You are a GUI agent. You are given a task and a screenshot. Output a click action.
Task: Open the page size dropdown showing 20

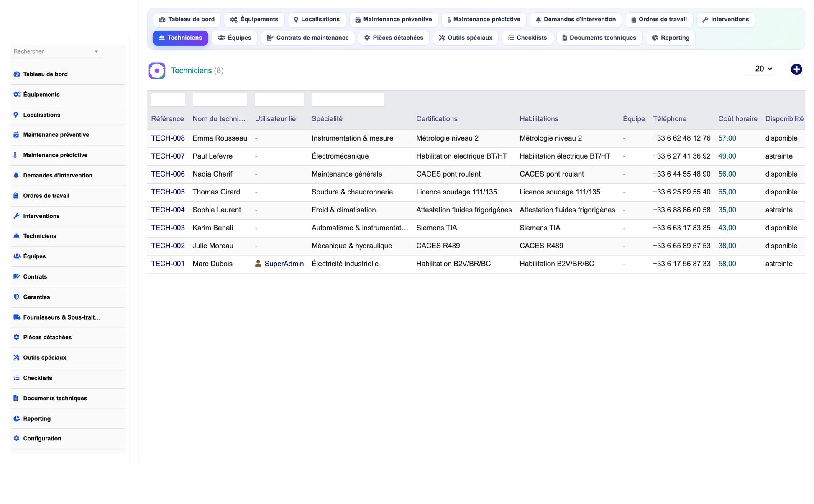tap(759, 69)
